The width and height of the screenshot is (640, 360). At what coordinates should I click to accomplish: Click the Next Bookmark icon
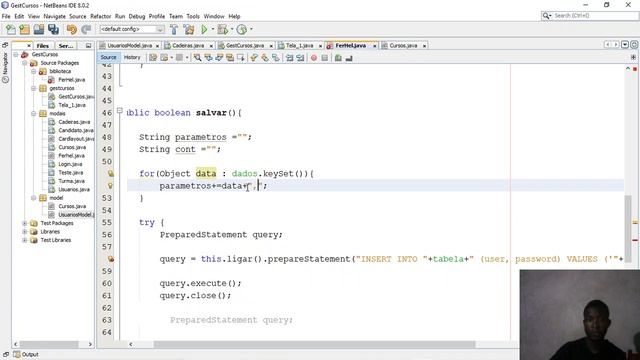265,58
